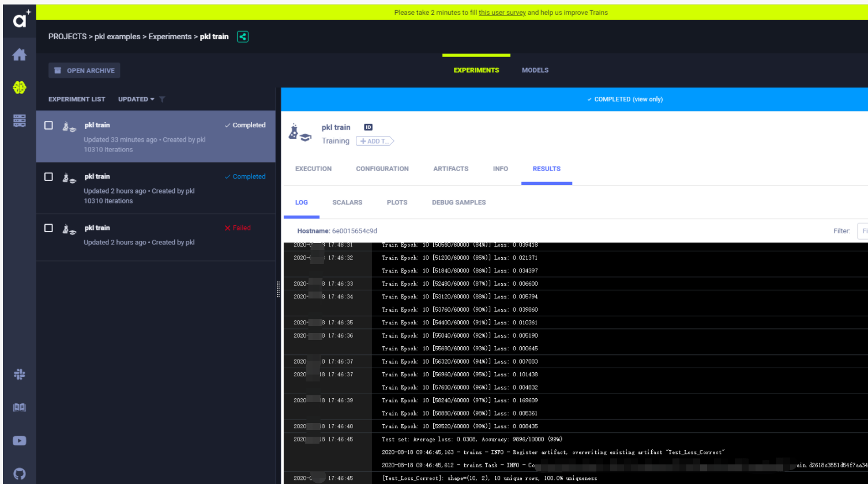Image resolution: width=868 pixels, height=484 pixels.
Task: Open the documentation book icon
Action: 20,407
